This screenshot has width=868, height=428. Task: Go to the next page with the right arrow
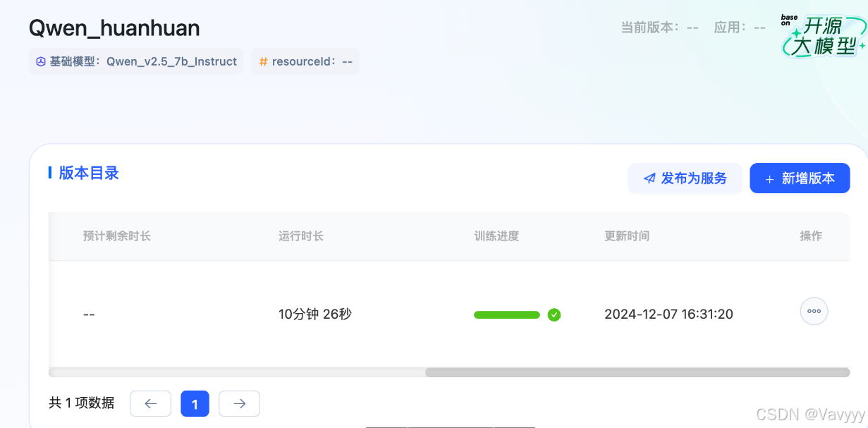pos(239,403)
